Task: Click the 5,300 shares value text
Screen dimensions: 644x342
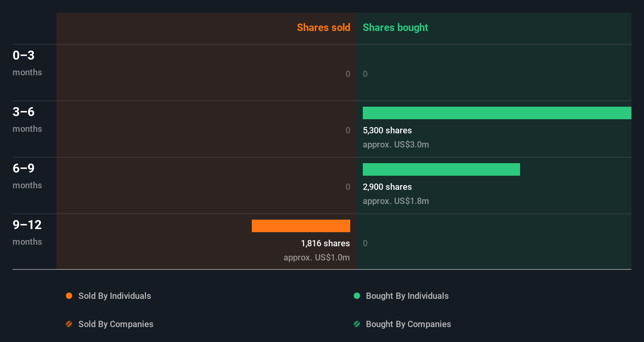Action: (387, 130)
